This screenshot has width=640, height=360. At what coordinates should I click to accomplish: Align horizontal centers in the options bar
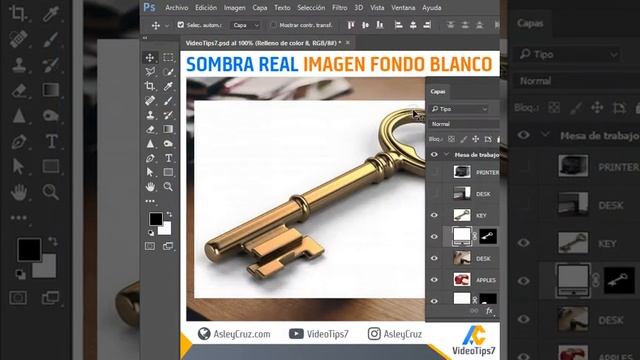pyautogui.click(x=413, y=25)
